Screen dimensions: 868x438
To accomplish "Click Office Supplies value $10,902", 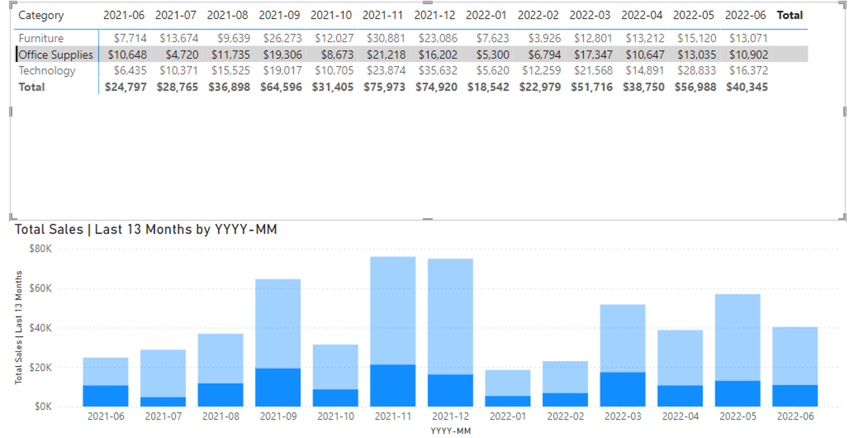I will [749, 54].
